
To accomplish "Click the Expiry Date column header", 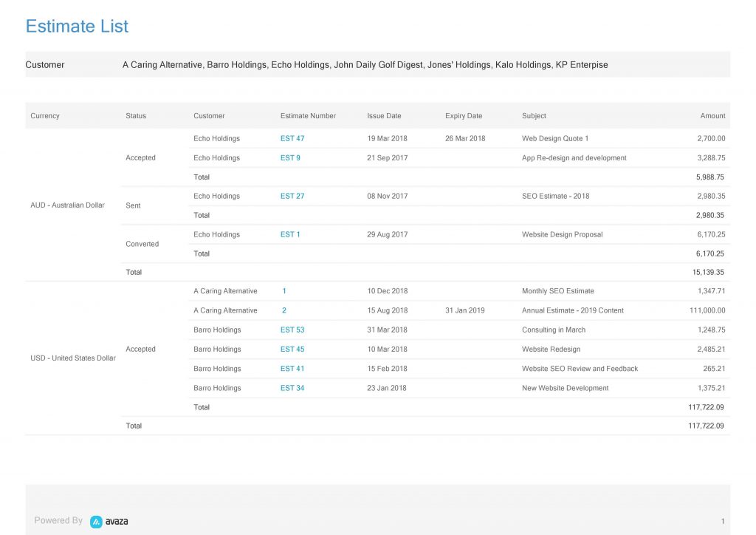I will coord(464,116).
